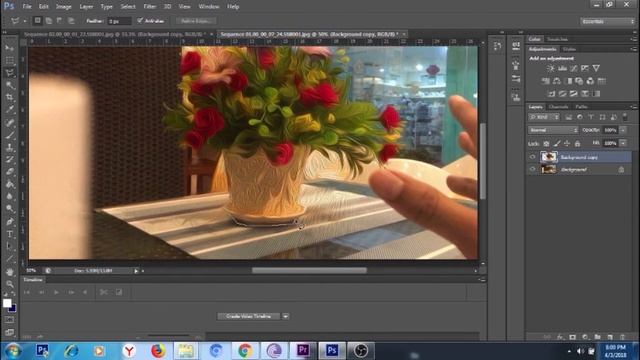The width and height of the screenshot is (640, 360).
Task: Hide the Background copy layer
Action: pos(532,157)
